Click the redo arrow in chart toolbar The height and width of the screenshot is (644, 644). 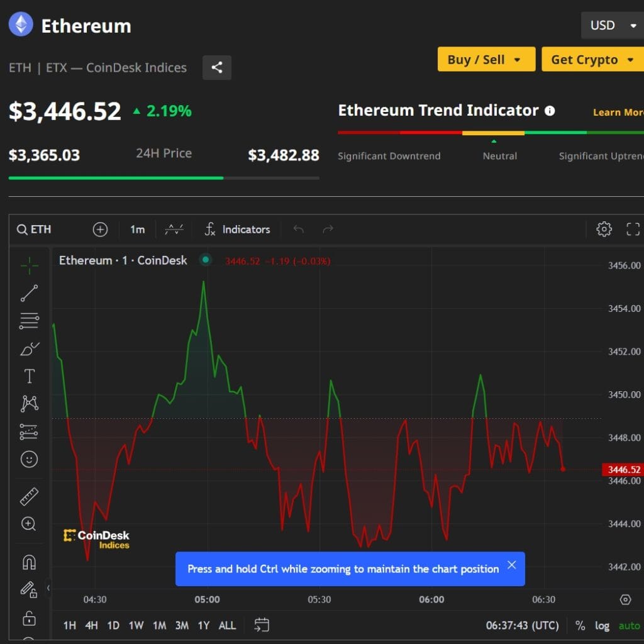click(x=328, y=229)
